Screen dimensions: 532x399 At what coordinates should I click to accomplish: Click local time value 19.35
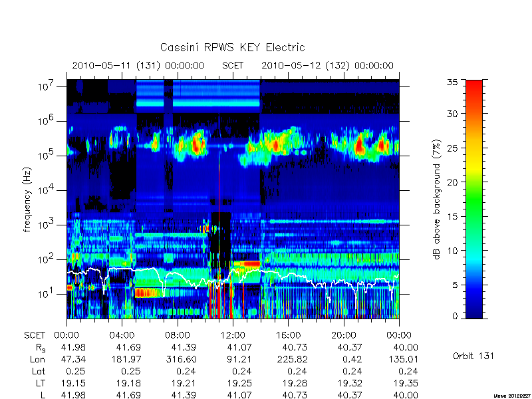coord(406,383)
